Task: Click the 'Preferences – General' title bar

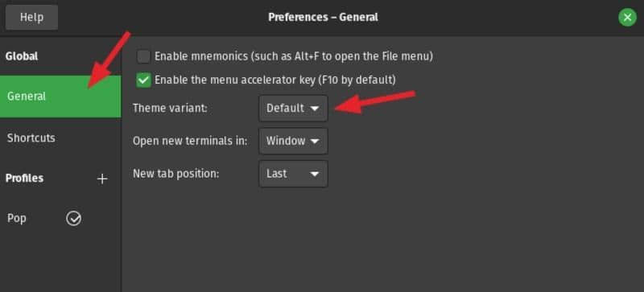Action: [x=323, y=17]
